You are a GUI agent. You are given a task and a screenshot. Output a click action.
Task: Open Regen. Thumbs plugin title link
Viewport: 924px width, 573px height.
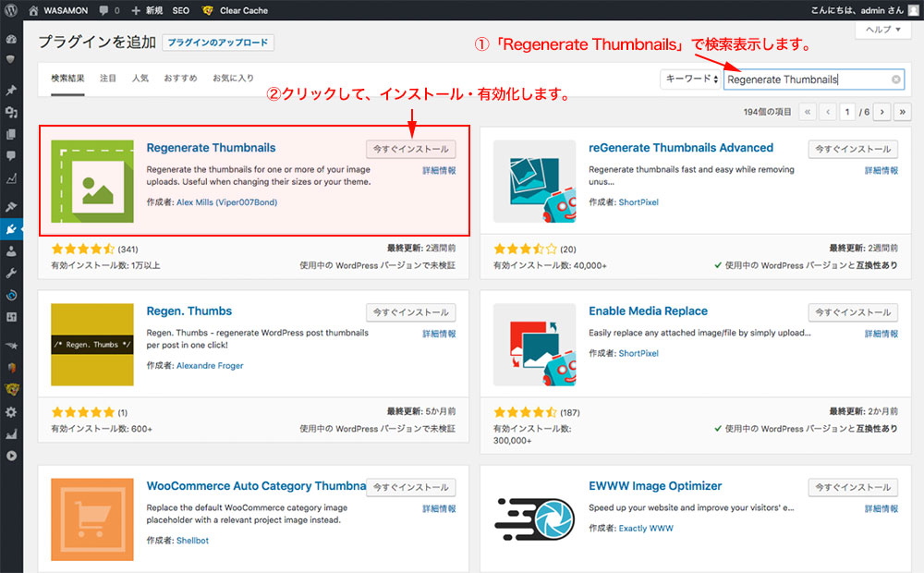click(x=189, y=311)
